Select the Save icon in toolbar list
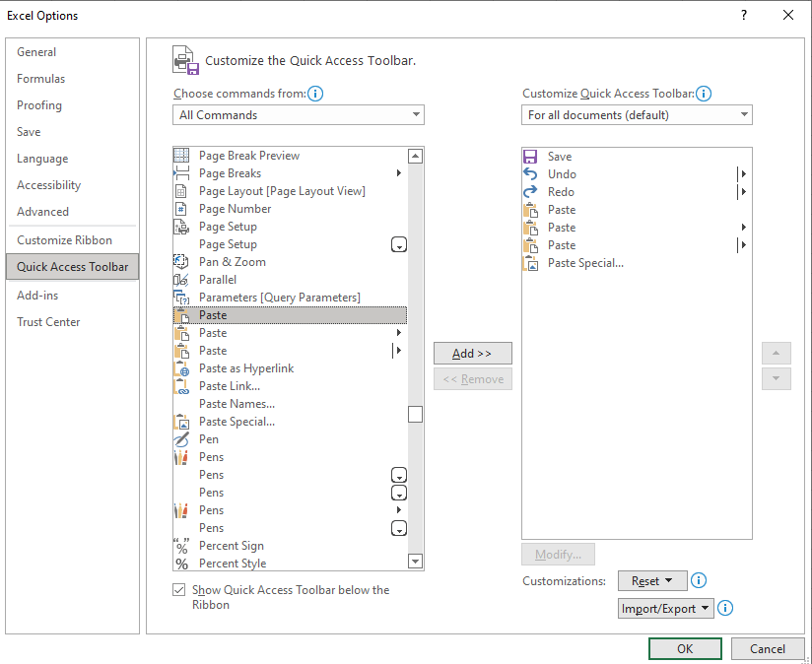The height and width of the screenshot is (664, 812). (530, 157)
